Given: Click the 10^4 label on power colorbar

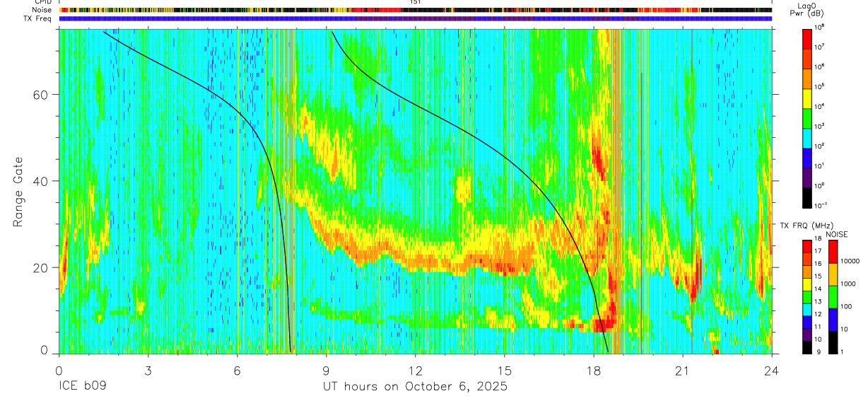Looking at the screenshot, I should tap(820, 106).
